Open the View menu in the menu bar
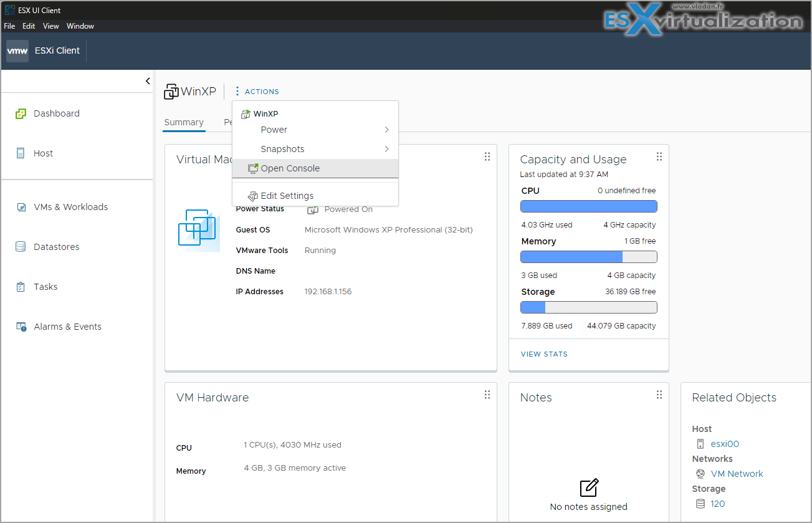Viewport: 812px width, 523px height. pyautogui.click(x=50, y=26)
